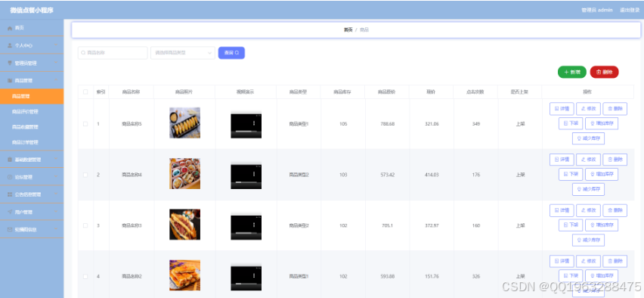Click 修改 for row 商品名称3
Screen dimensions: 644x298
(x=589, y=210)
